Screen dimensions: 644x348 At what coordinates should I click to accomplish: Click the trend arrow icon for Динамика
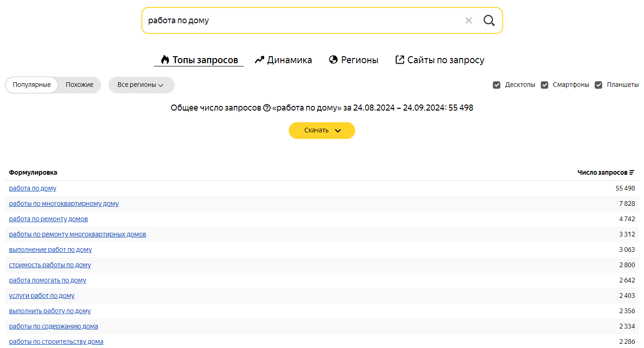point(259,60)
